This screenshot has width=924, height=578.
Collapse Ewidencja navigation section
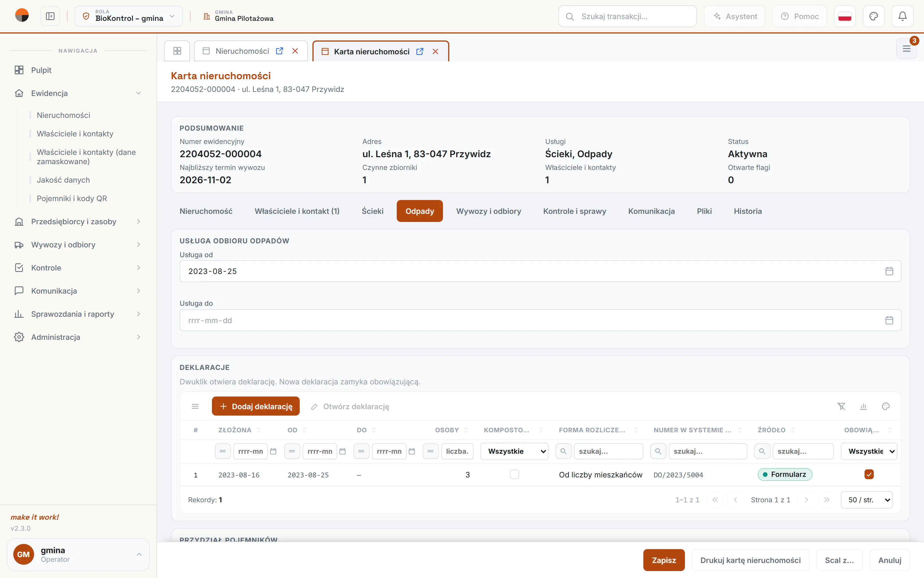click(78, 93)
